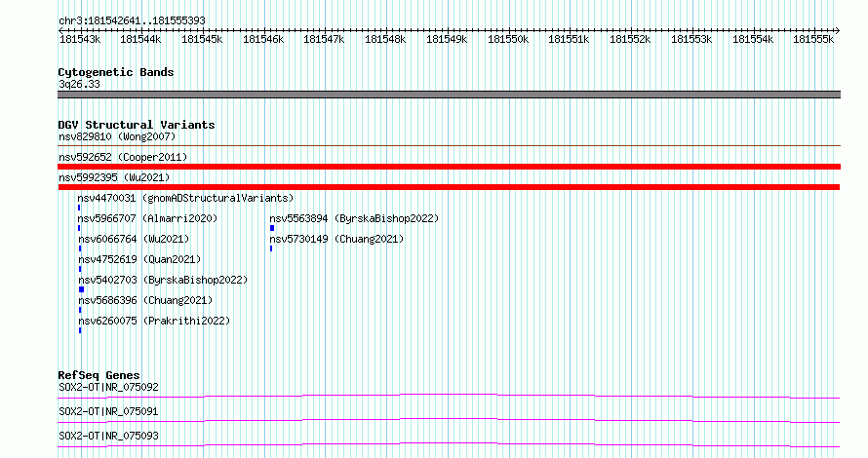Click the 181552k ruler tick label
This screenshot has width=868, height=458.
pos(630,39)
